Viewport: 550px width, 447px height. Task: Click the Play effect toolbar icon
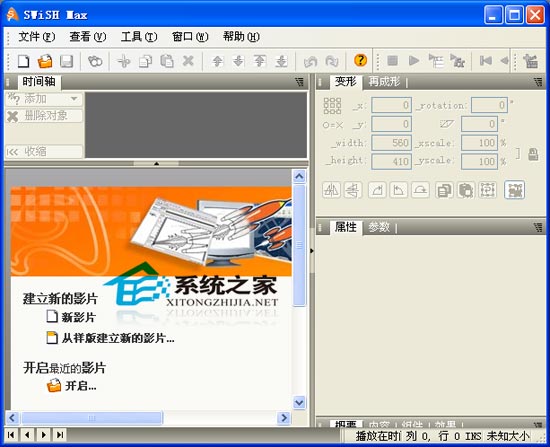(457, 61)
